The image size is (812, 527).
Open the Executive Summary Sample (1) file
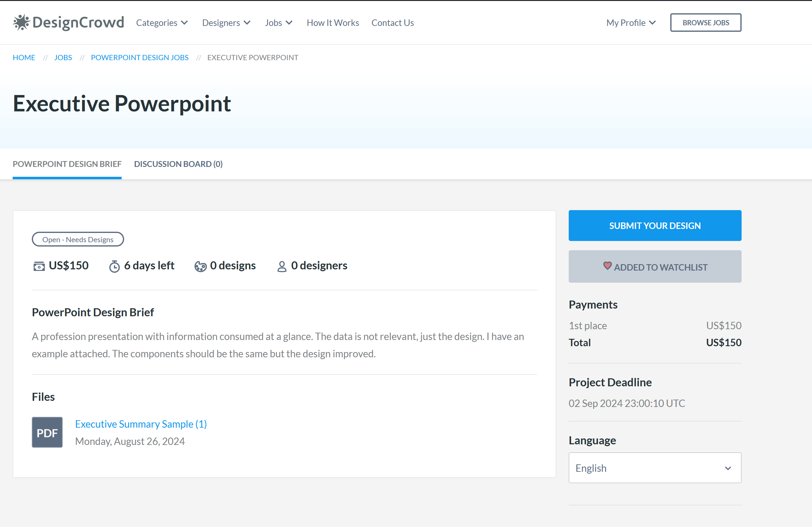[141, 424]
